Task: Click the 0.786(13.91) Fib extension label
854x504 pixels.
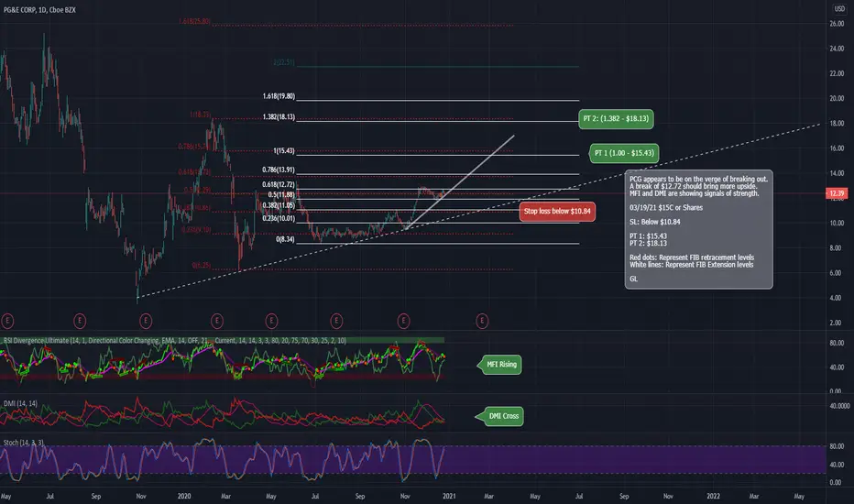Action: coord(279,170)
